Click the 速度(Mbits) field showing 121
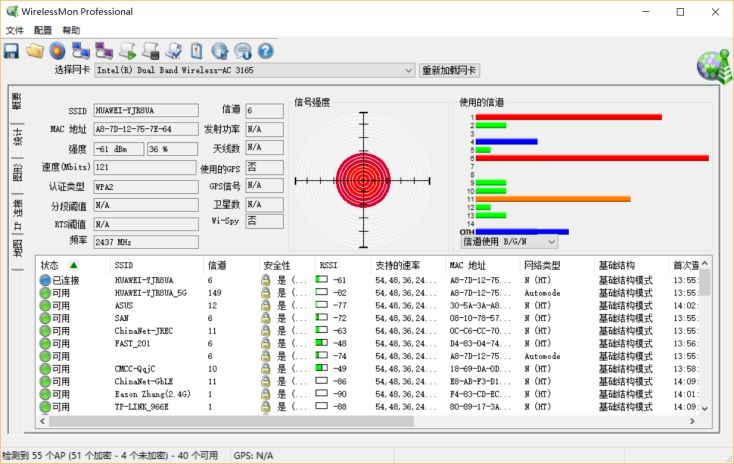Screen dimensions: 734x464 click(x=145, y=167)
